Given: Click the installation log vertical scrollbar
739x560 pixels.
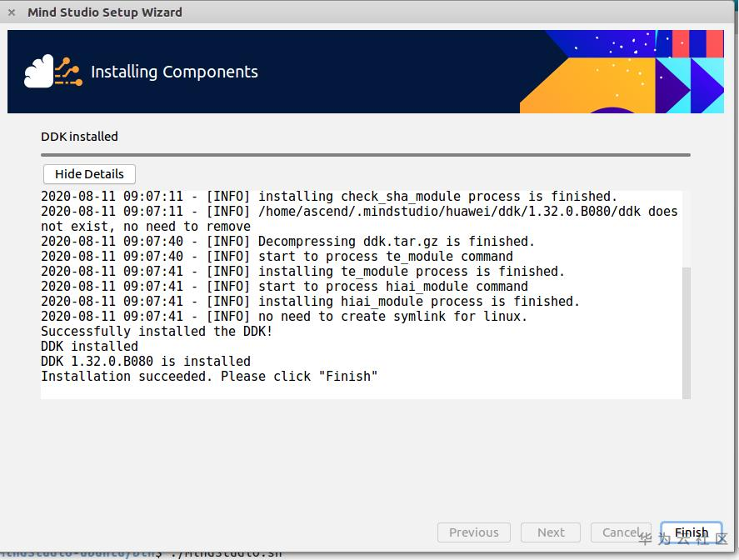Looking at the screenshot, I should coord(687,332).
